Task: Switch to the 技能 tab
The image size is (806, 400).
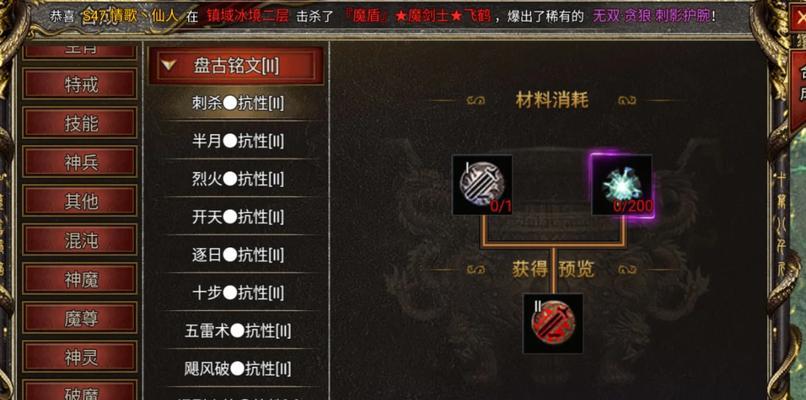Action: pyautogui.click(x=80, y=123)
